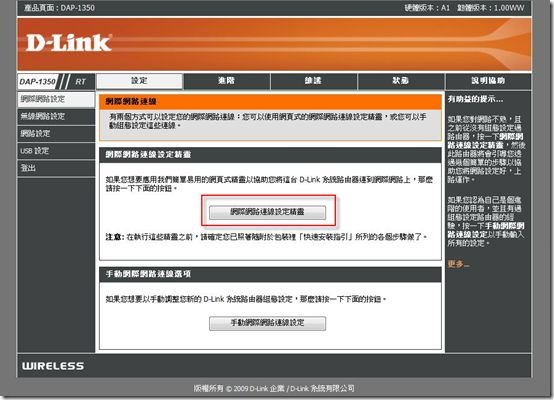
Task: Click the WIRELESS logo in footer
Action: pyautogui.click(x=53, y=366)
